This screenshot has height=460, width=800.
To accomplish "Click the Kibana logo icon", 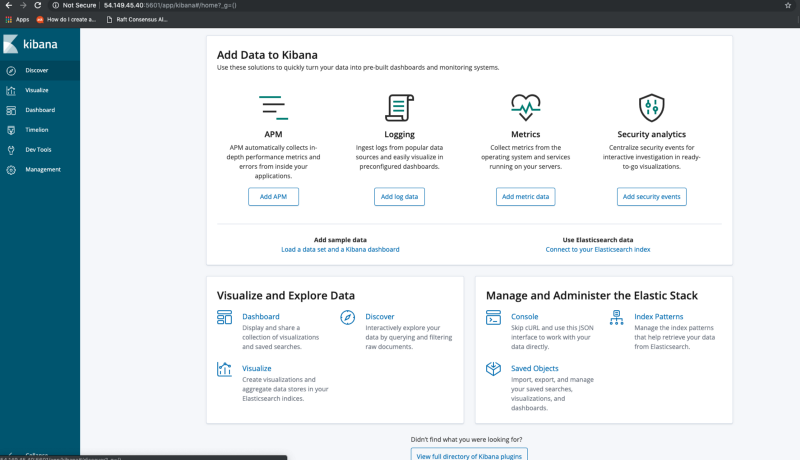I will click(x=10, y=44).
